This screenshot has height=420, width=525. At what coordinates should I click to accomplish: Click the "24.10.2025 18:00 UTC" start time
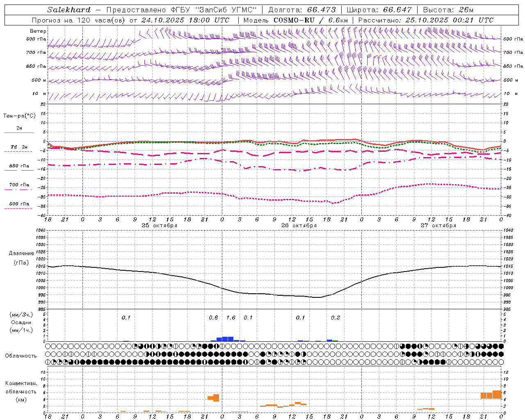[185, 20]
